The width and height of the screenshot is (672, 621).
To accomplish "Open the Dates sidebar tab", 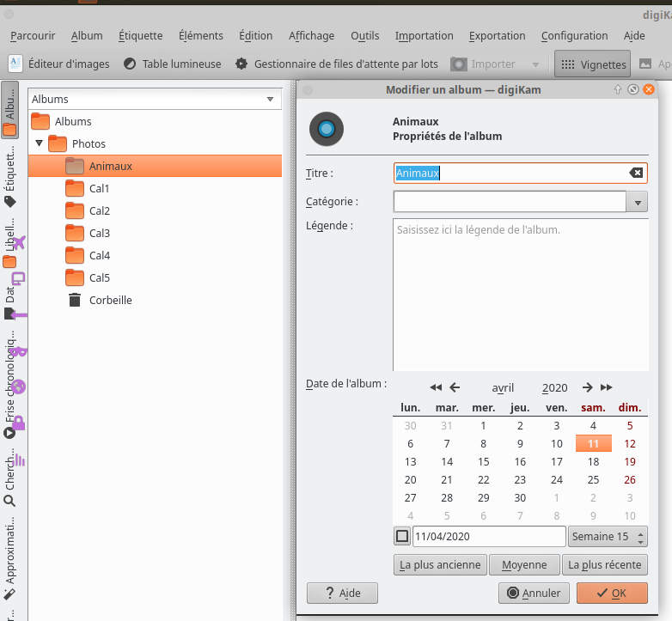I will tap(9, 301).
